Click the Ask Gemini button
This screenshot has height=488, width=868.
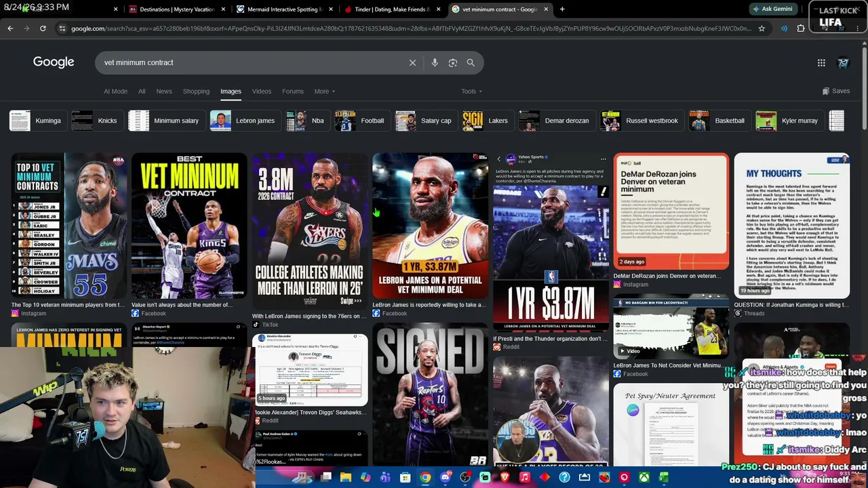pos(772,9)
